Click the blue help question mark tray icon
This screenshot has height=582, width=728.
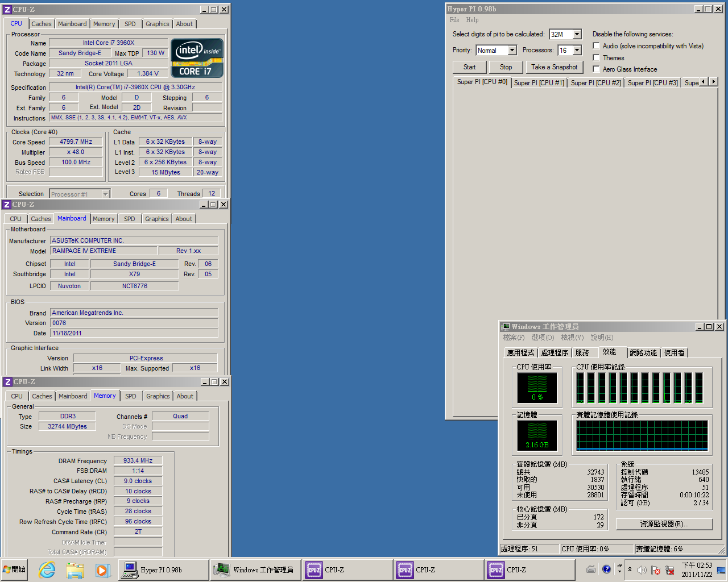coord(606,569)
